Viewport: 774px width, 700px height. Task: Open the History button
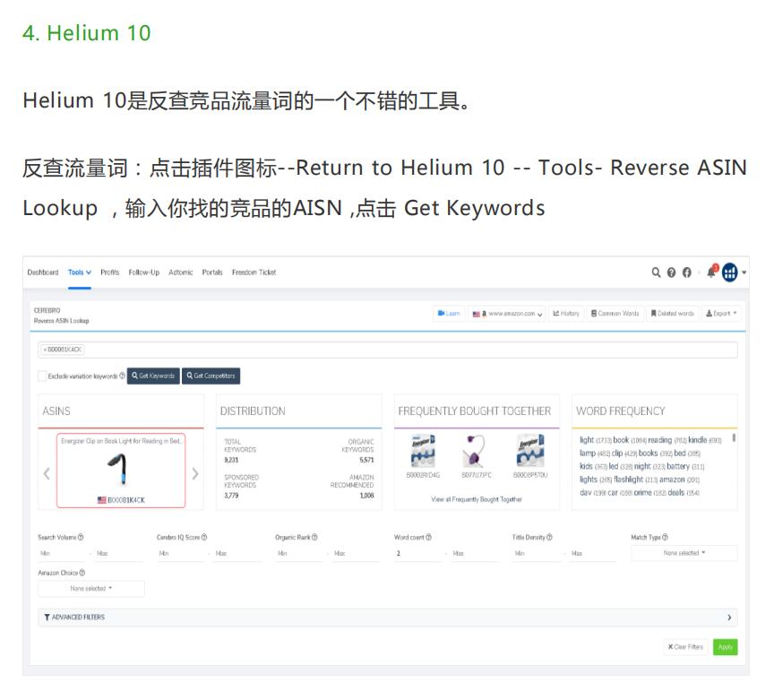(x=566, y=314)
